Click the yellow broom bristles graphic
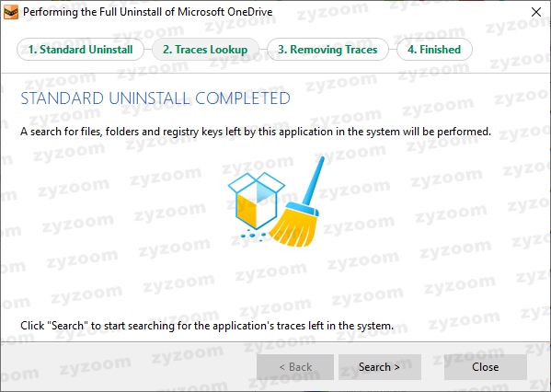The height and width of the screenshot is (392, 551). (x=293, y=226)
